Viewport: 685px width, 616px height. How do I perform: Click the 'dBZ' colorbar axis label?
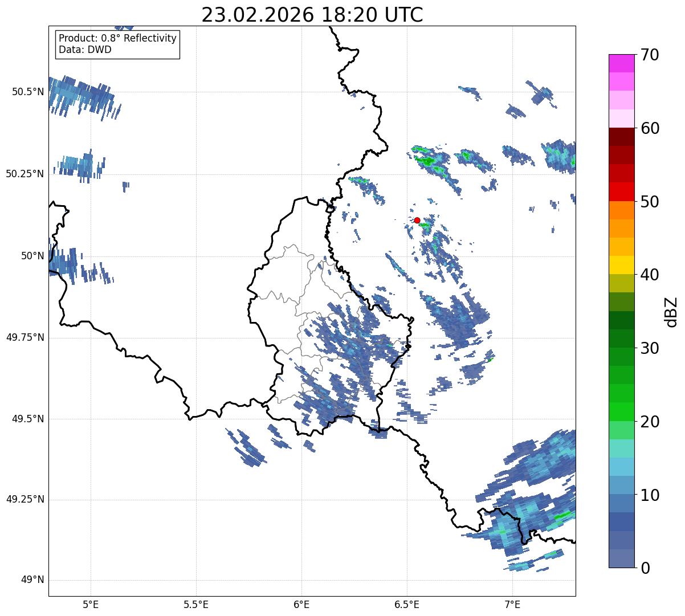(671, 311)
